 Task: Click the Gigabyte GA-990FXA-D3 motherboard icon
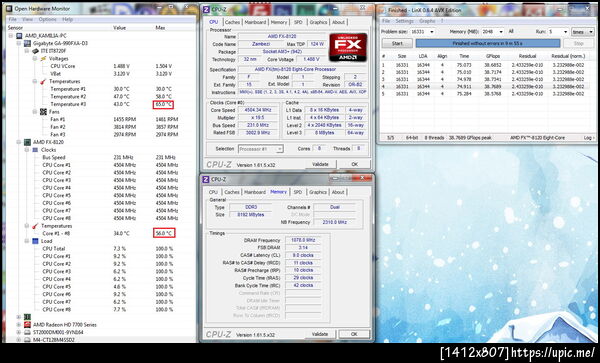[28, 43]
